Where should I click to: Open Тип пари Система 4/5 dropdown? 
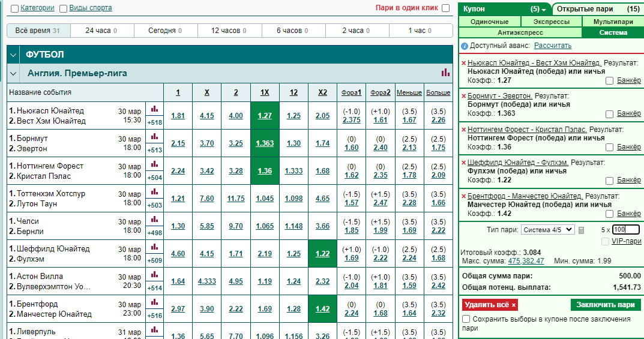(x=548, y=230)
